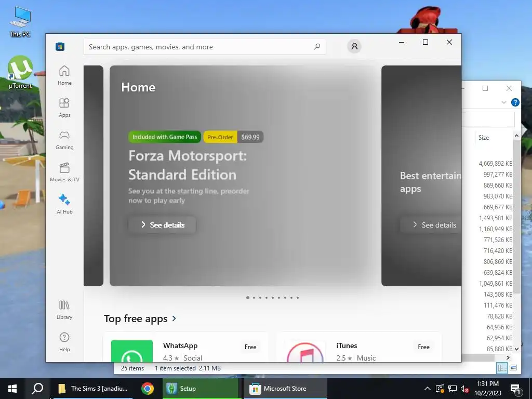Open the user account profile icon
This screenshot has width=532, height=399.
(354, 46)
